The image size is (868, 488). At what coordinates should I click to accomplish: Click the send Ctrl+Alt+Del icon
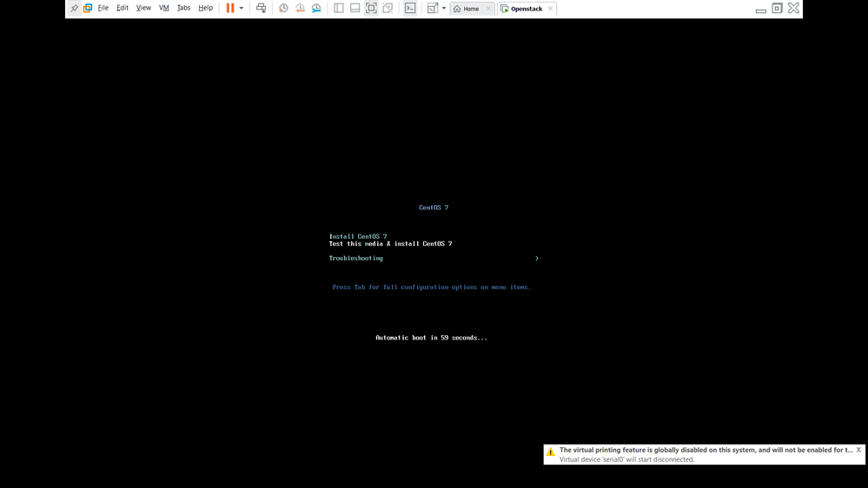[261, 9]
